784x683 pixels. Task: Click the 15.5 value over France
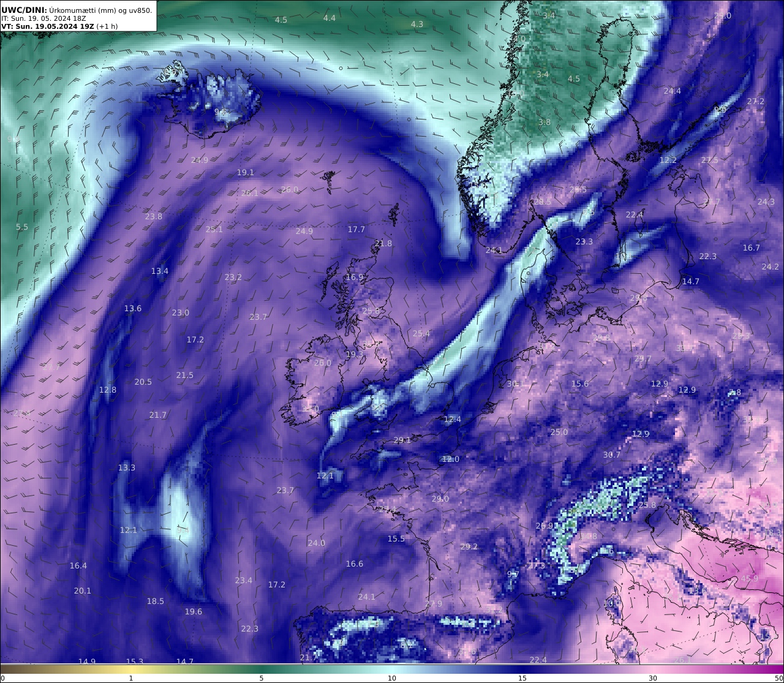pyautogui.click(x=396, y=539)
